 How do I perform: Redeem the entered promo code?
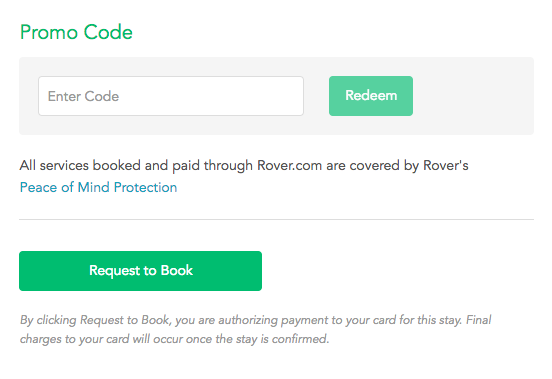(371, 96)
